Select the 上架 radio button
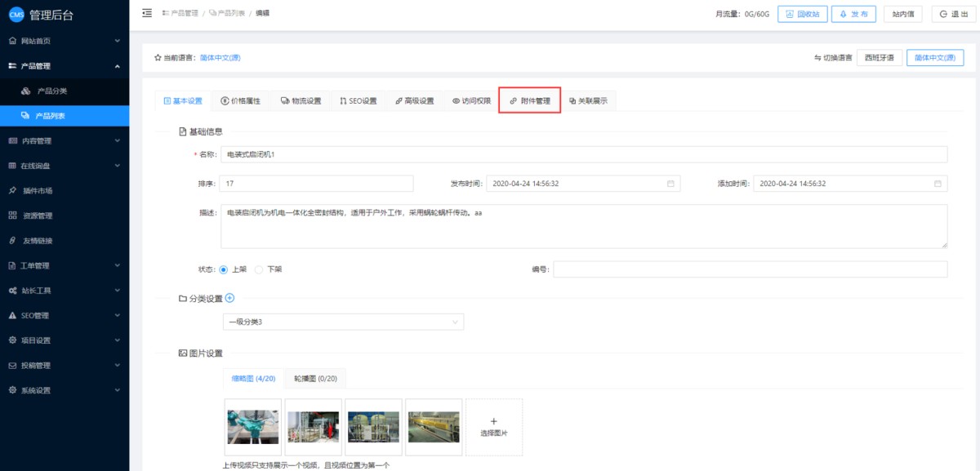Image resolution: width=980 pixels, height=471 pixels. click(x=224, y=269)
